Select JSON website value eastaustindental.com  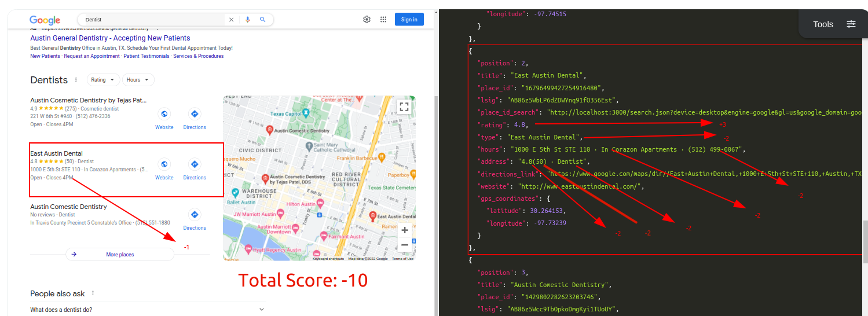point(581,186)
